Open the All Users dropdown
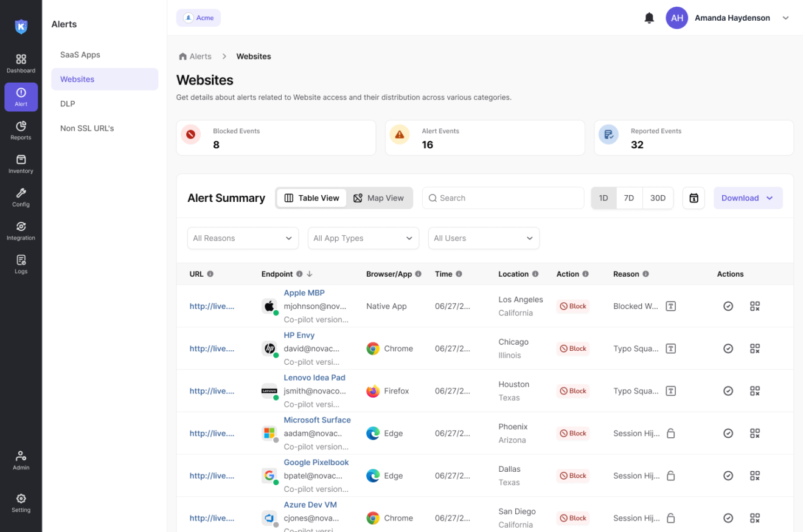This screenshot has width=803, height=532. click(484, 238)
